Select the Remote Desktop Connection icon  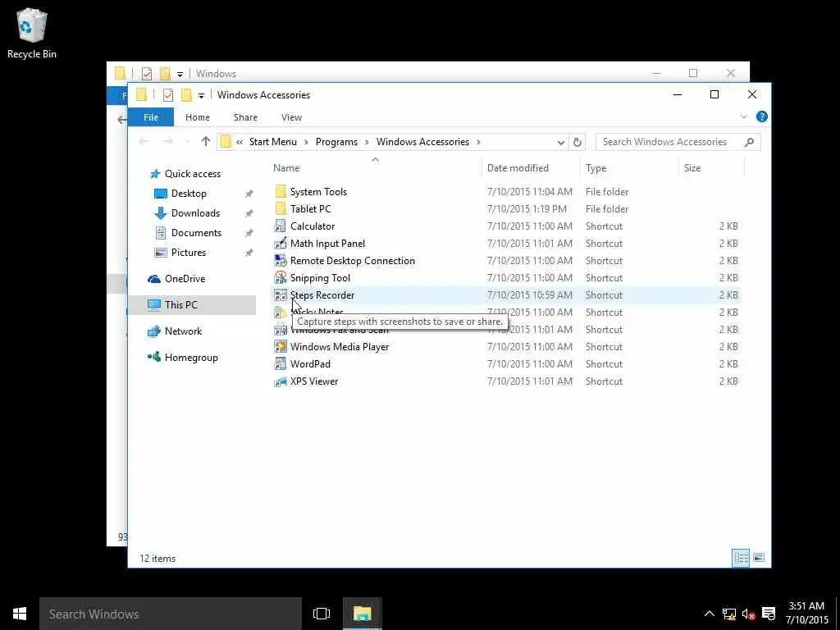coord(281,260)
